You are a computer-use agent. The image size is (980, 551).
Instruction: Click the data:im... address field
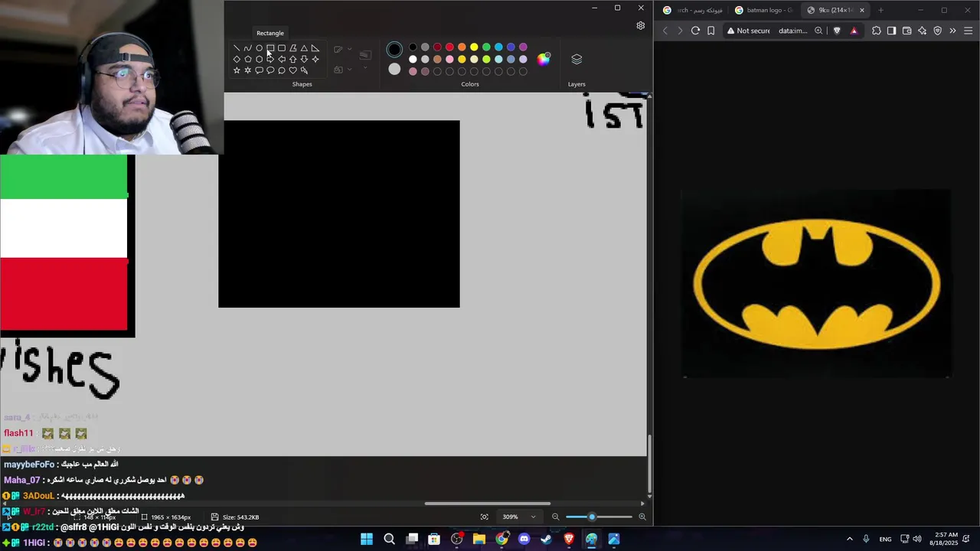[793, 31]
